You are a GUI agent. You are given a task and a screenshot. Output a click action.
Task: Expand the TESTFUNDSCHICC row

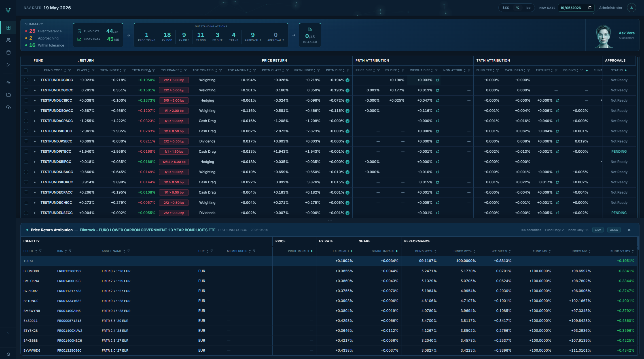pos(35,203)
